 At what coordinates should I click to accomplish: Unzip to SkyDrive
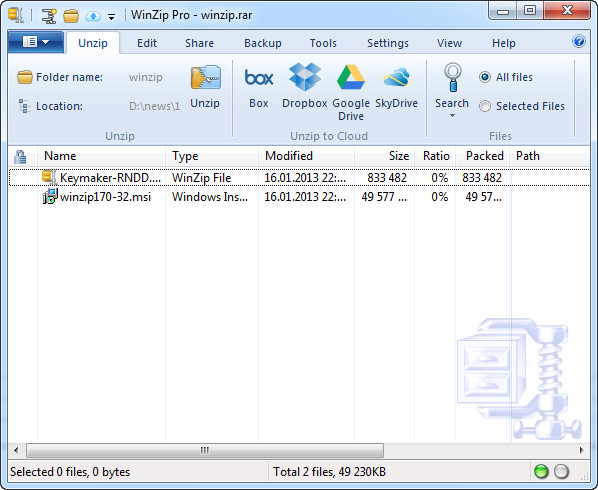pos(397,87)
